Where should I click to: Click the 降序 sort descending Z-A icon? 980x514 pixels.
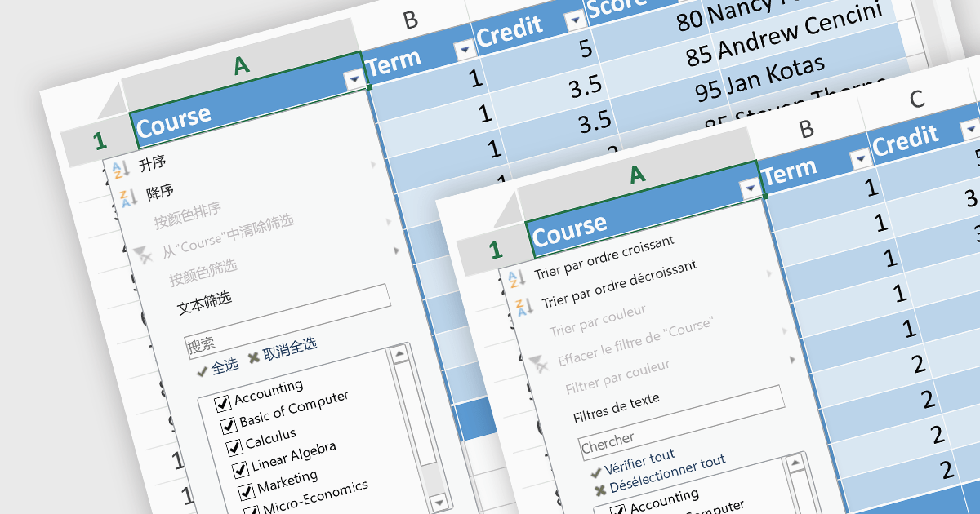(x=127, y=197)
